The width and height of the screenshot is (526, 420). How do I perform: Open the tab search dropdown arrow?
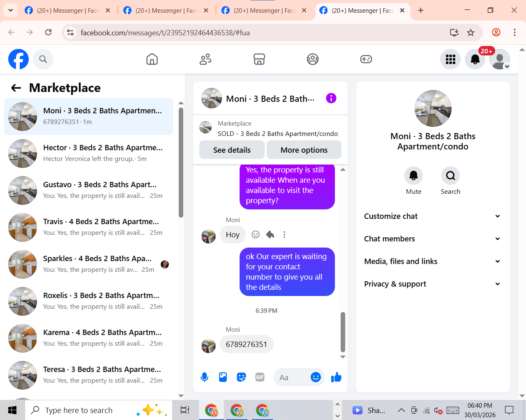(x=10, y=10)
